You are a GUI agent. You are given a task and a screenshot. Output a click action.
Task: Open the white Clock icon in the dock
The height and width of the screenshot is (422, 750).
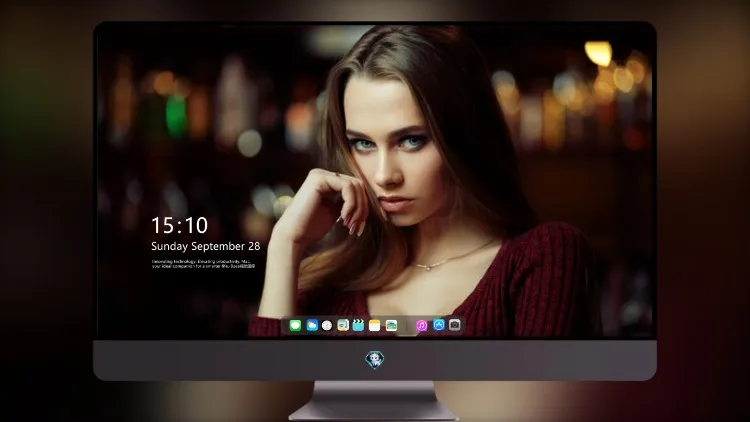(x=327, y=326)
